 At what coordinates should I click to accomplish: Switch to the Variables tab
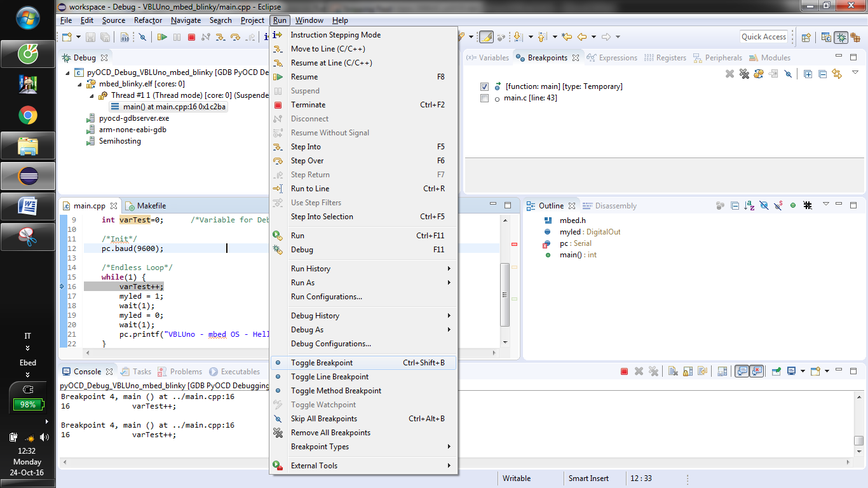tap(487, 58)
